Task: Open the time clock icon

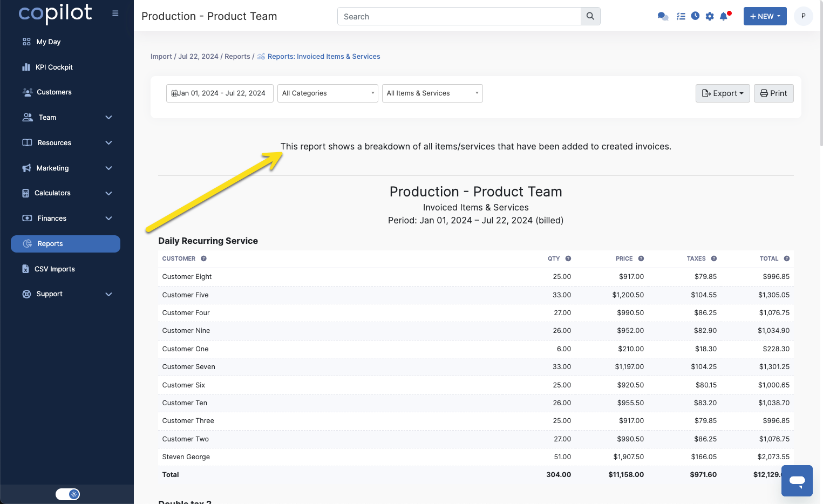Action: coord(695,16)
